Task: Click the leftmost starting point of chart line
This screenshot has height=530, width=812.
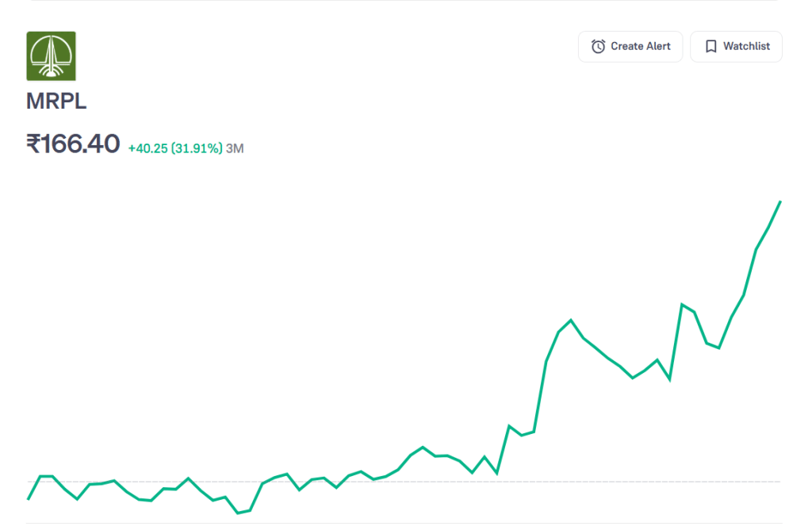Action: (29, 499)
